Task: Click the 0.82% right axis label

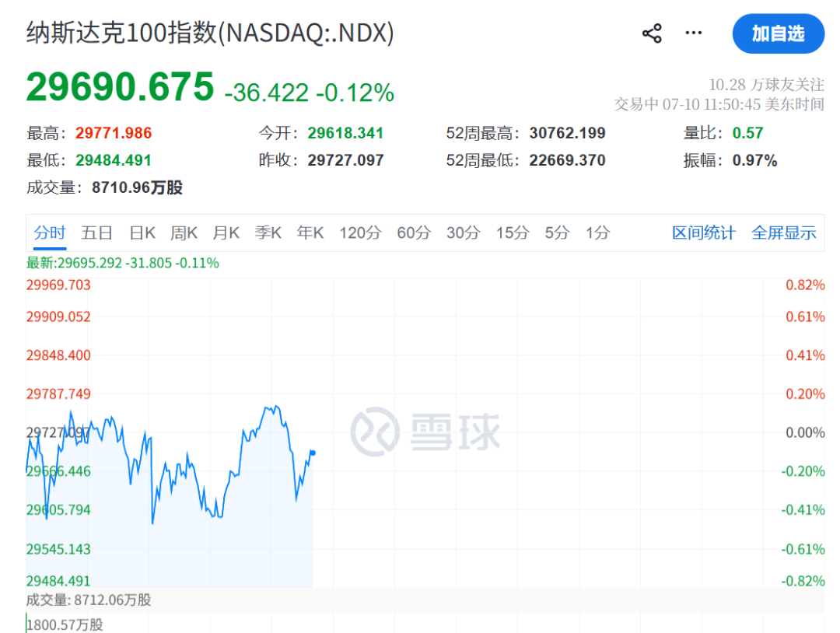Action: point(805,285)
